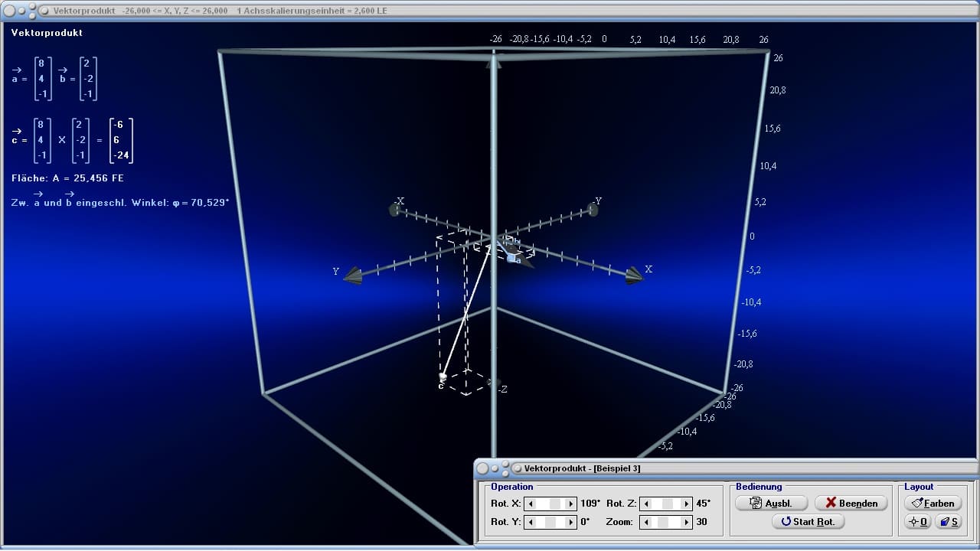
Task: Click the Rot. Z scrollbar thumb
Action: [x=668, y=504]
